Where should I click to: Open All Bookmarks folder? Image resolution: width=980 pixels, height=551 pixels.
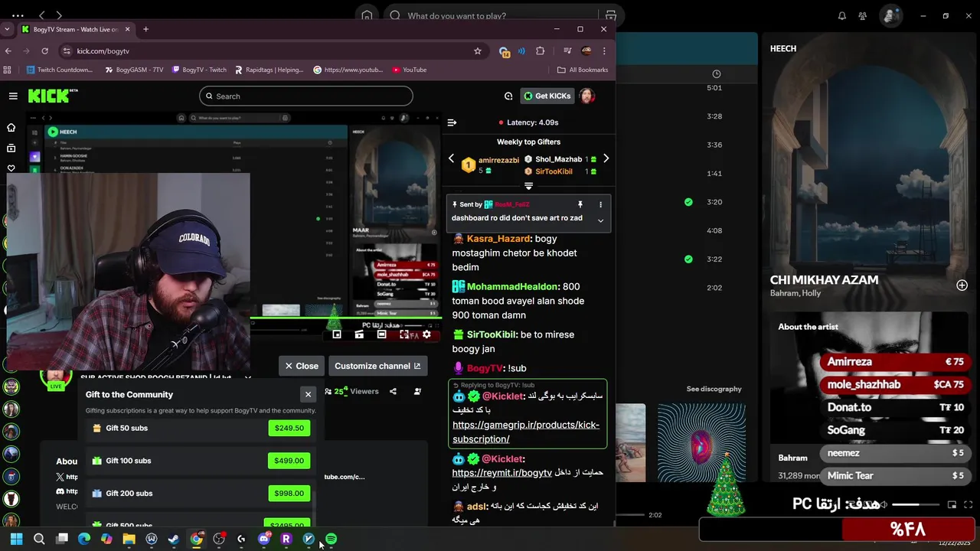(x=583, y=70)
